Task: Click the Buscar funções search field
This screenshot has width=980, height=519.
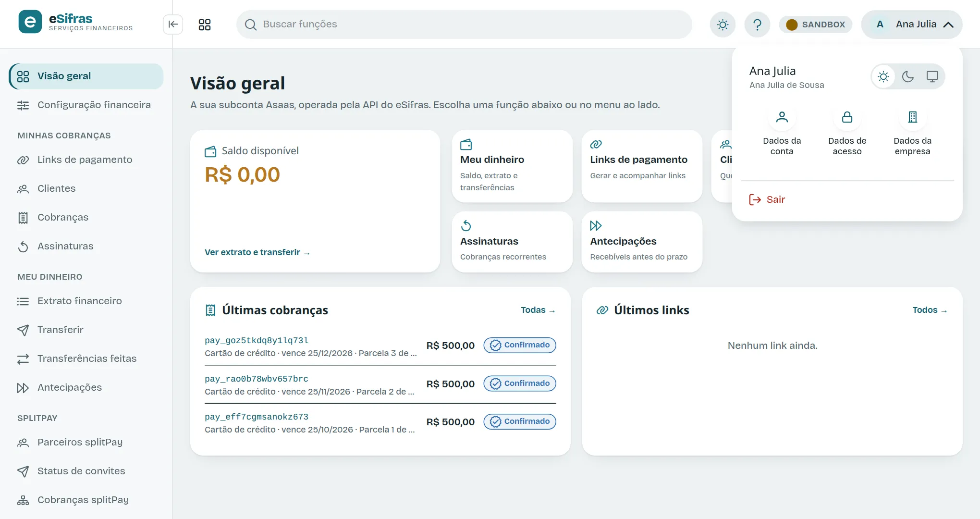Action: pyautogui.click(x=464, y=25)
